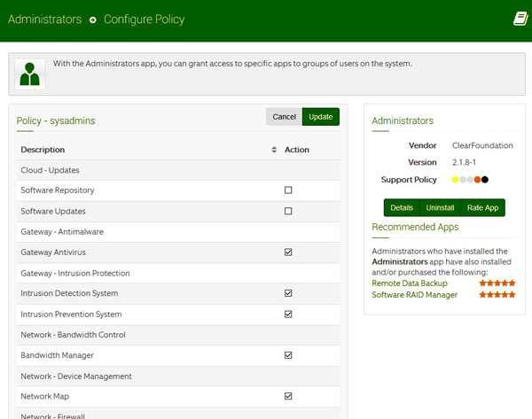Click the Support Policy label
Image resolution: width=532 pixels, height=419 pixels.
click(x=409, y=180)
